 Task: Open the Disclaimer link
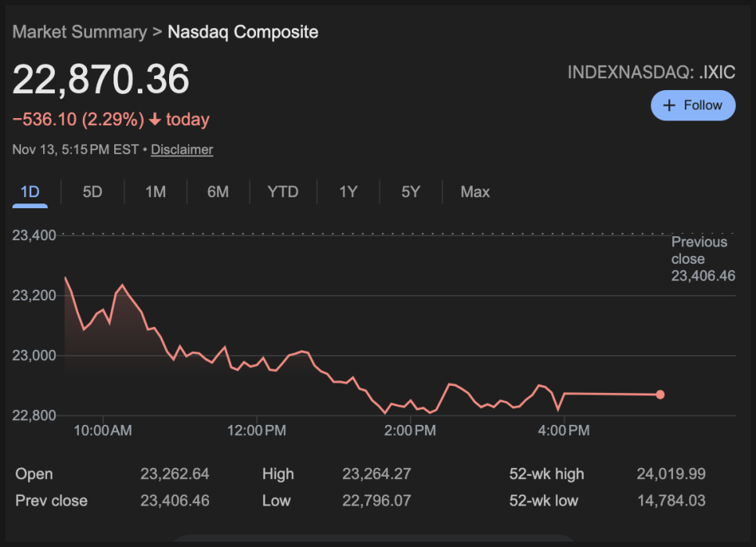[182, 149]
